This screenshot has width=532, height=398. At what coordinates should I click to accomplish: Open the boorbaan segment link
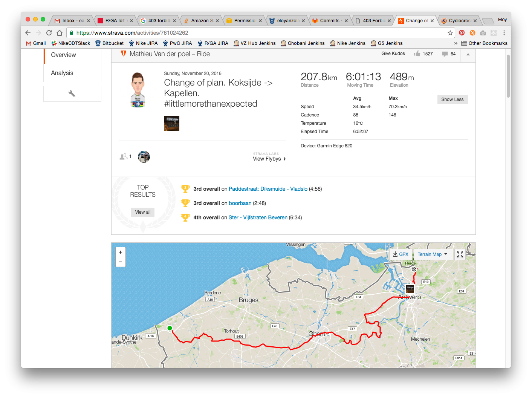[240, 203]
